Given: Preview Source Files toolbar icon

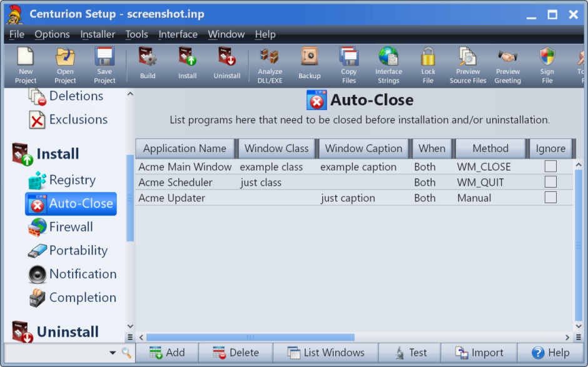Looking at the screenshot, I should [x=468, y=65].
